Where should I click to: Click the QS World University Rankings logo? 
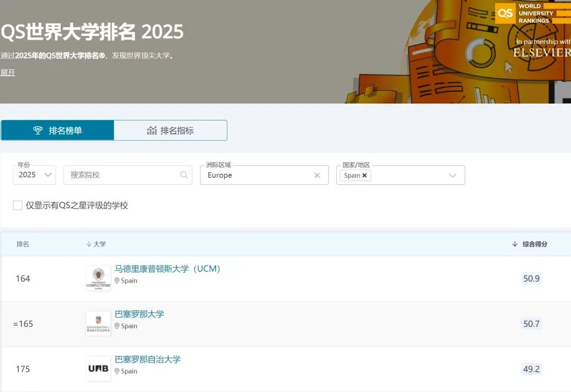tap(533, 13)
